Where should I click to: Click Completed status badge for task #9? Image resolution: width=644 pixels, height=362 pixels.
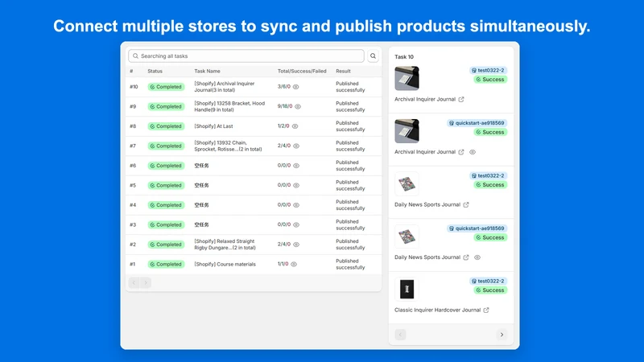(166, 106)
